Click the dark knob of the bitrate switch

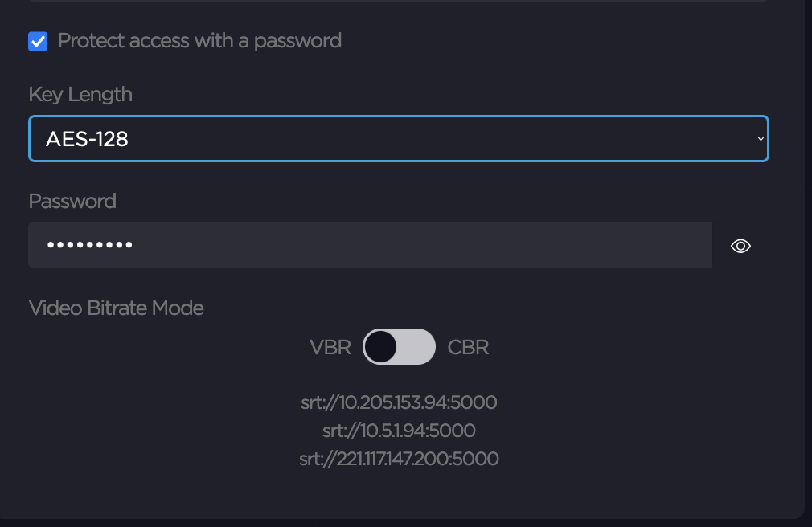tap(380, 347)
